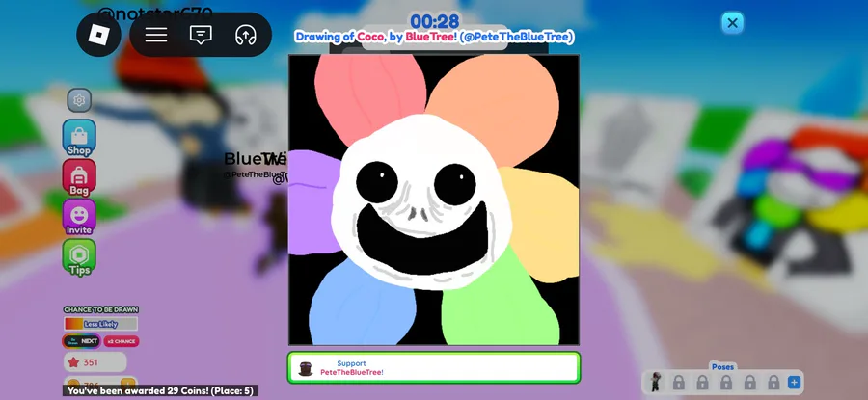This screenshot has width=868, height=400.
Task: Click the headphones voice icon
Action: pyautogui.click(x=245, y=36)
